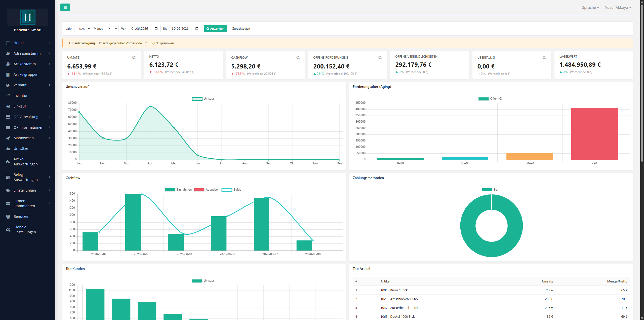Click the Knorr 1 Stck. article row
The height and width of the screenshot is (320, 644).
point(491,290)
